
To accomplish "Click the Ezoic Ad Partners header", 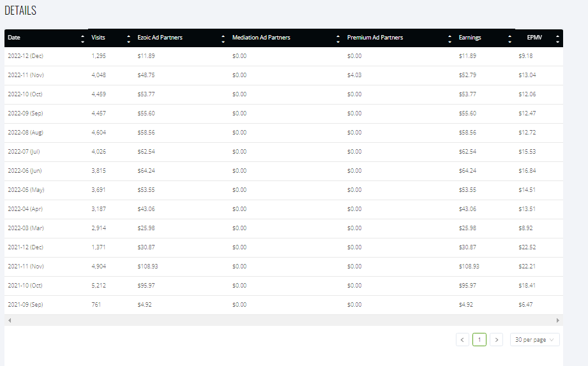I will [160, 38].
